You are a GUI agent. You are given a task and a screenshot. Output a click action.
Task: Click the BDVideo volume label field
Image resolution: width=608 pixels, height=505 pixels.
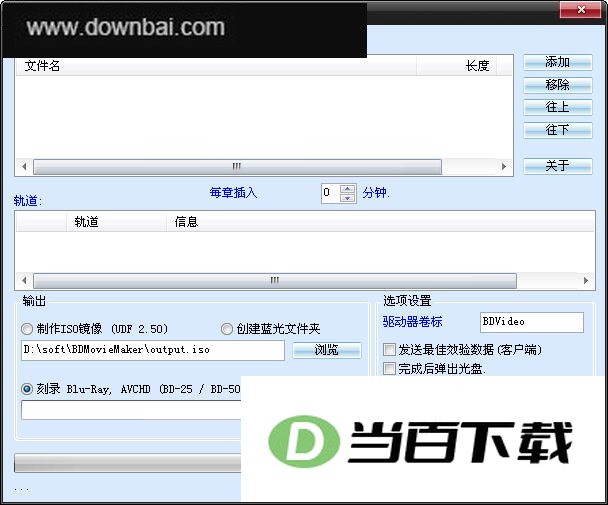pos(532,322)
